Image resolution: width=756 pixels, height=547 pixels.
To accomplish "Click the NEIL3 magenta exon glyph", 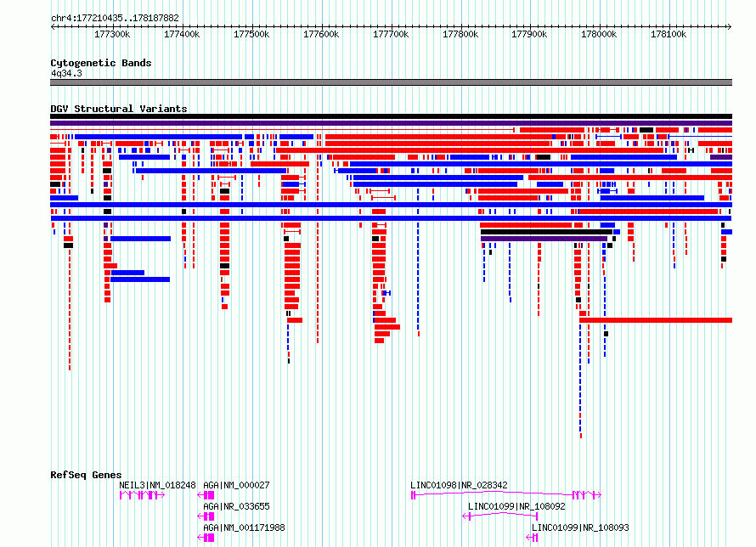I will pos(142,495).
